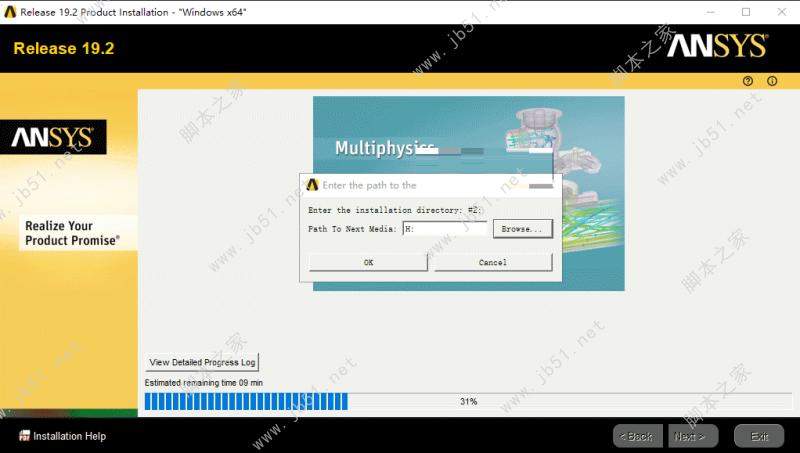The width and height of the screenshot is (800, 453).
Task: Open the Installation Help link
Action: click(69, 436)
